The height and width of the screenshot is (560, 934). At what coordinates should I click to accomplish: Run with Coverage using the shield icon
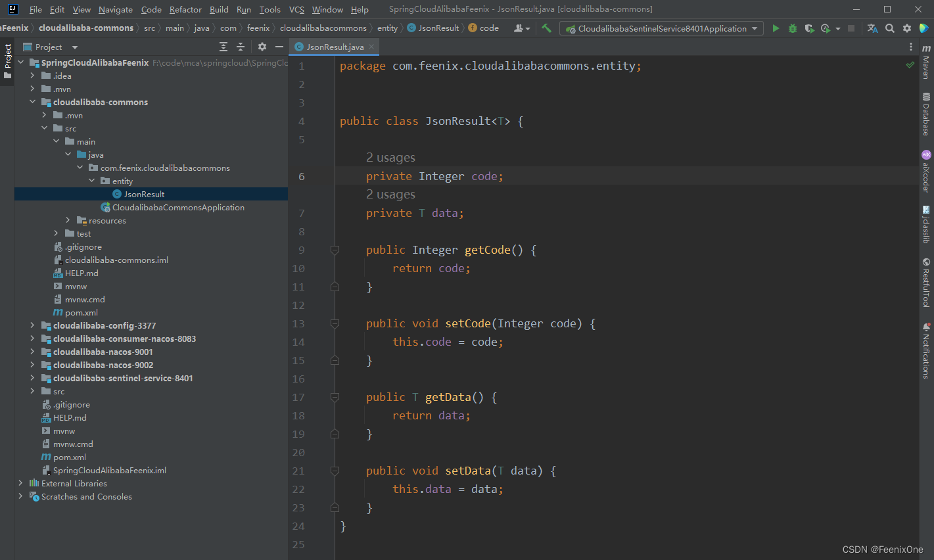809,28
